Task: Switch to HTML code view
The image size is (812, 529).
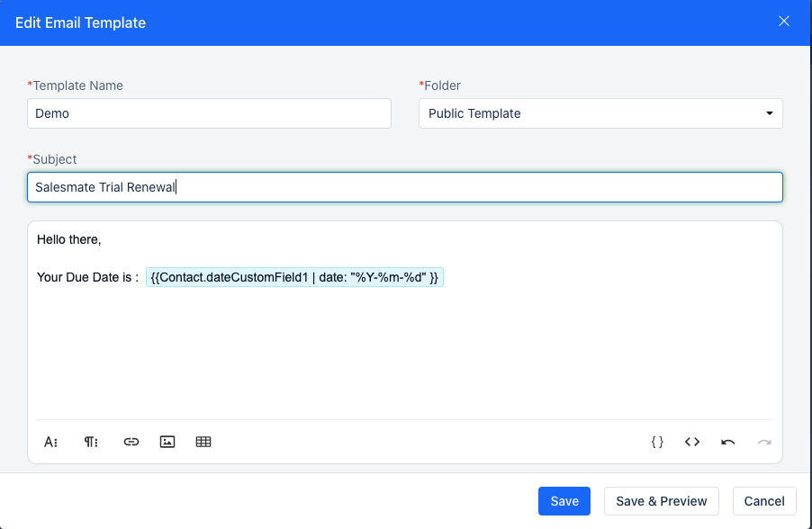Action: [x=692, y=442]
